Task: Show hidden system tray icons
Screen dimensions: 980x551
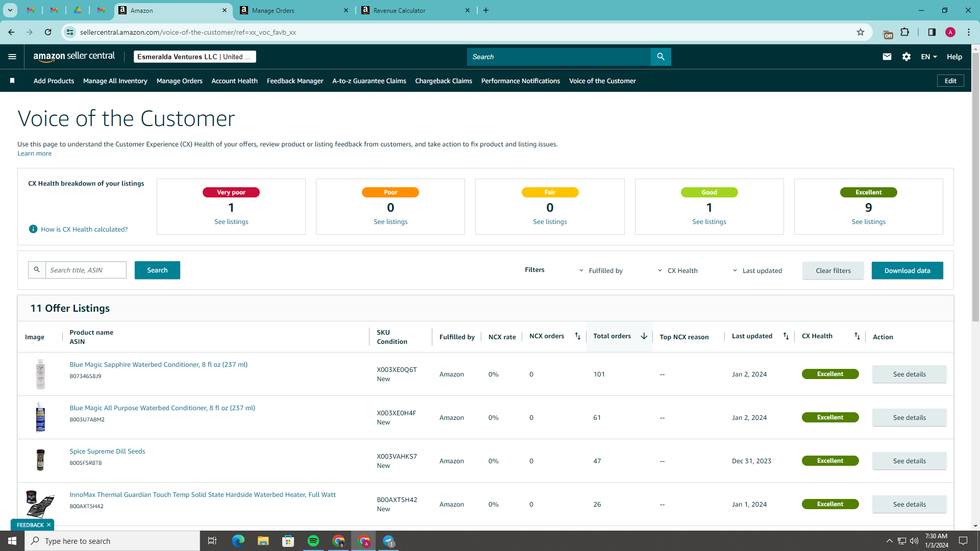Action: [889, 541]
